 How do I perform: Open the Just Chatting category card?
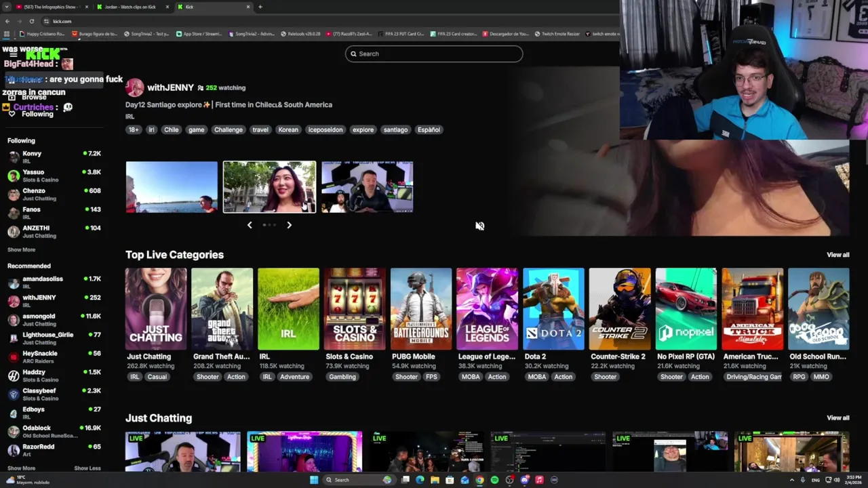click(x=156, y=309)
